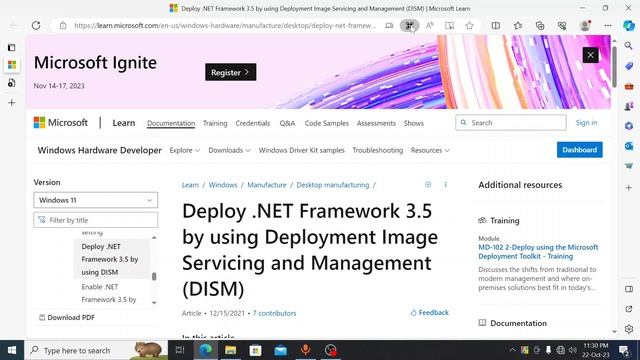Screen dimensions: 640x360
Task: Select the Documentation tab
Action: click(x=171, y=123)
